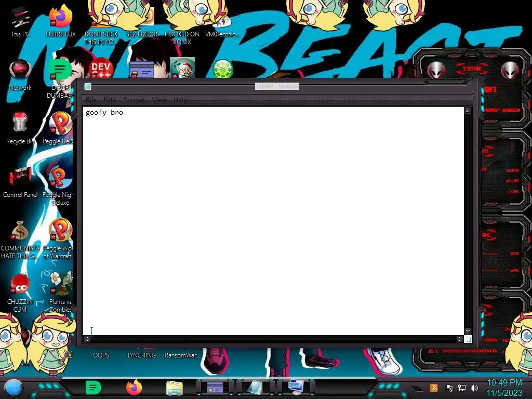
Task: Select the Santa snow globe desktop icon
Action: (182, 68)
